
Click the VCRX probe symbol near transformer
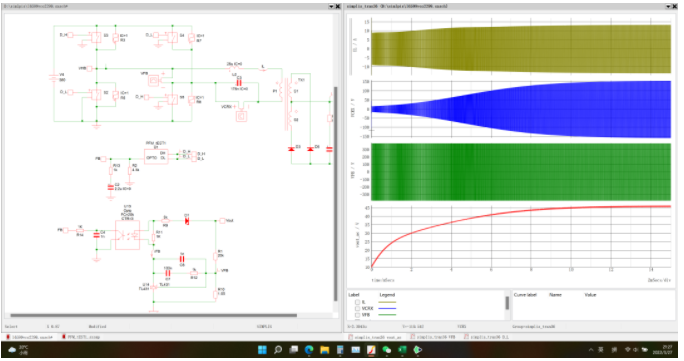click(x=241, y=116)
